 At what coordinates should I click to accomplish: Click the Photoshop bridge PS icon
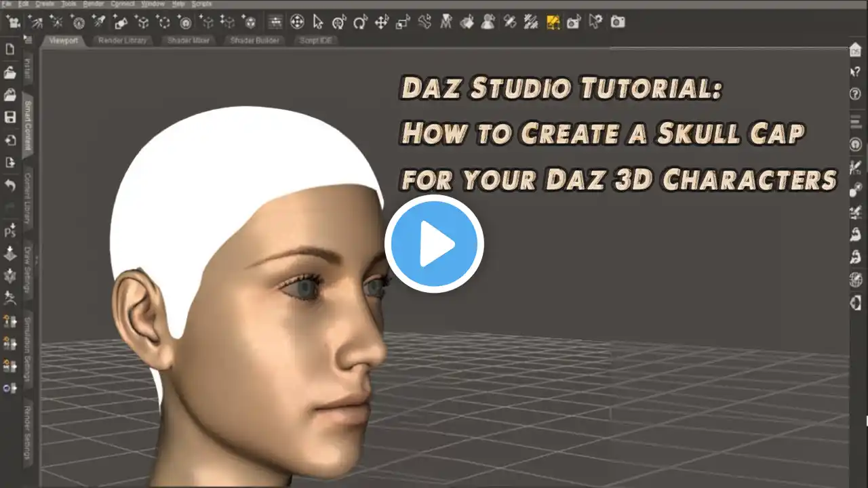click(x=10, y=231)
